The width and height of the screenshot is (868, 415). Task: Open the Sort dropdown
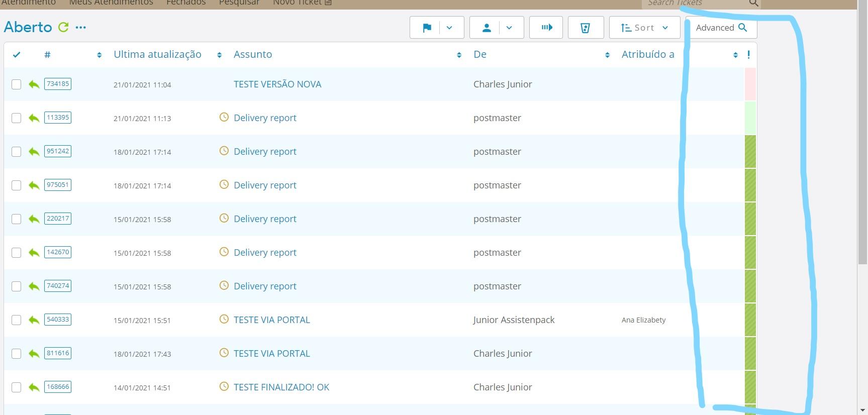click(x=644, y=28)
